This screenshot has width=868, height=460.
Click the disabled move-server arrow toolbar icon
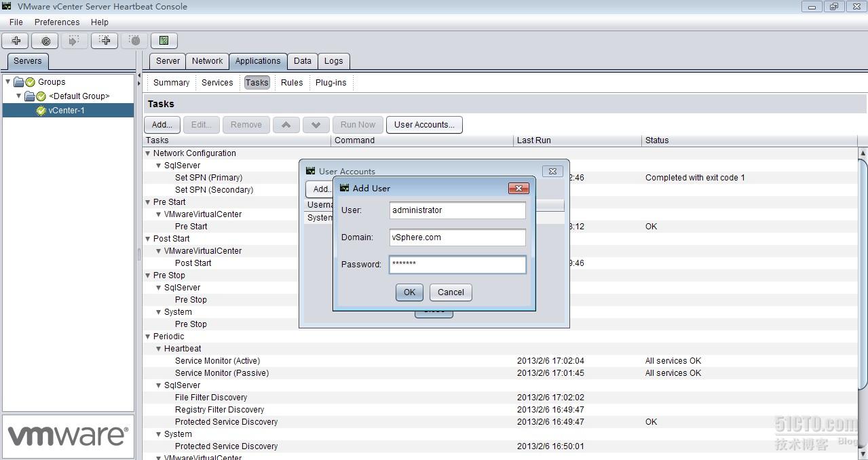[x=75, y=41]
